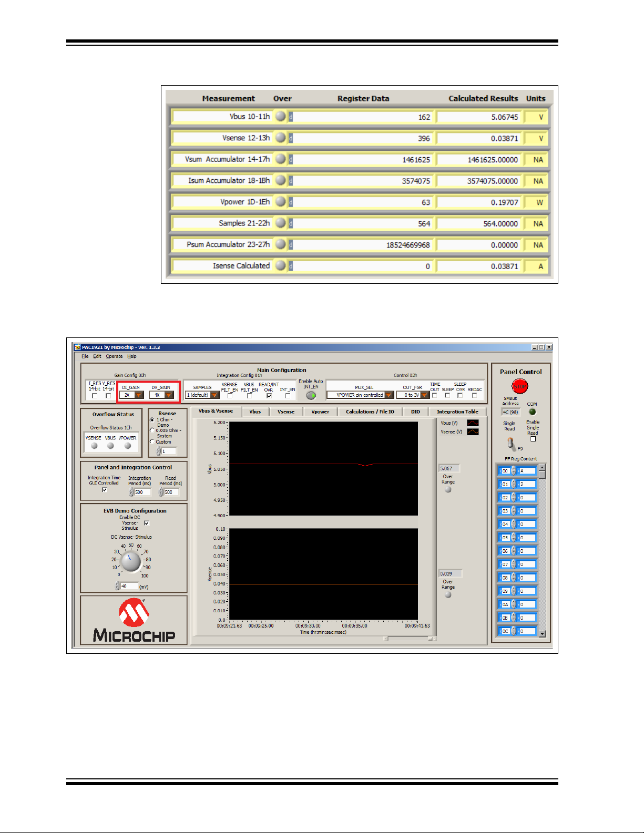Screen dimensions: 644x833
Task: Open the Integration Table tab
Action: click(x=457, y=412)
